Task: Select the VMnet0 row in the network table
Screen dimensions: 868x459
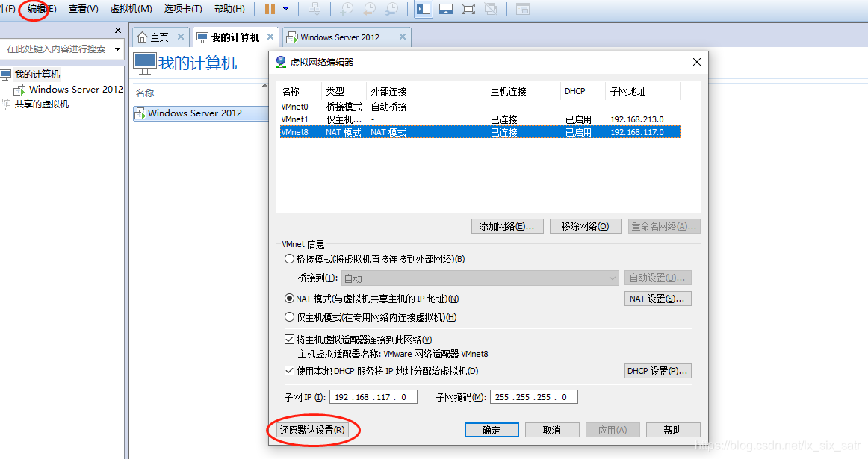Action: 480,107
